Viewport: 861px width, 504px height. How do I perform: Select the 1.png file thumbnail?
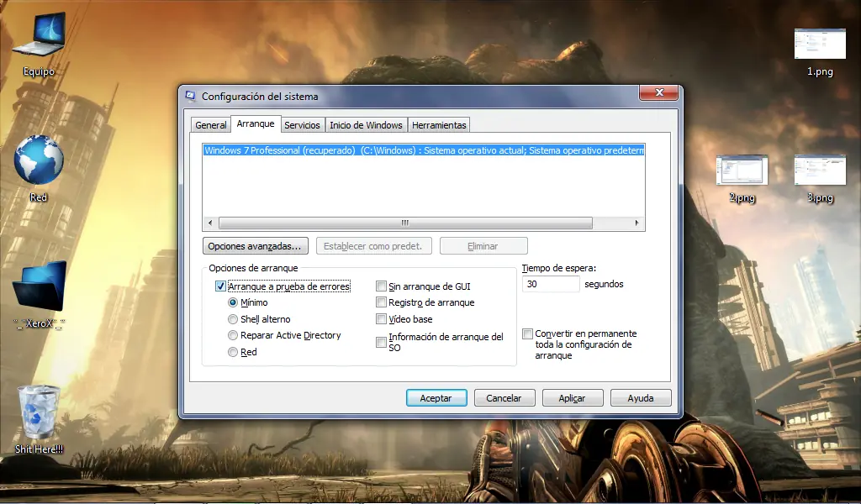[820, 44]
